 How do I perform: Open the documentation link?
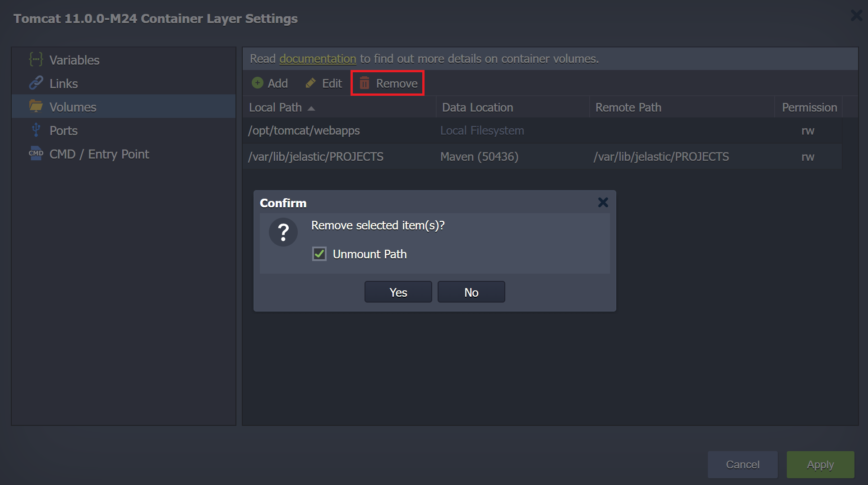tap(318, 59)
